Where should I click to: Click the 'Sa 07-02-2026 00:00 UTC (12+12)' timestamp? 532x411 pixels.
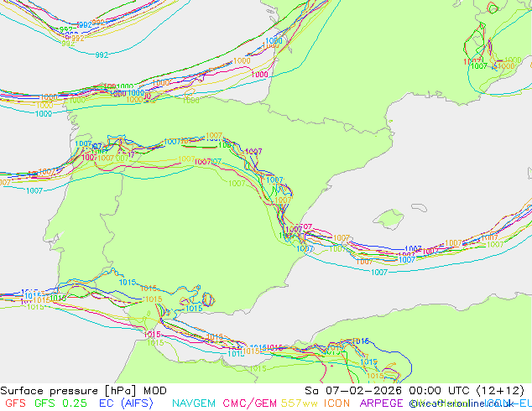tap(415, 391)
